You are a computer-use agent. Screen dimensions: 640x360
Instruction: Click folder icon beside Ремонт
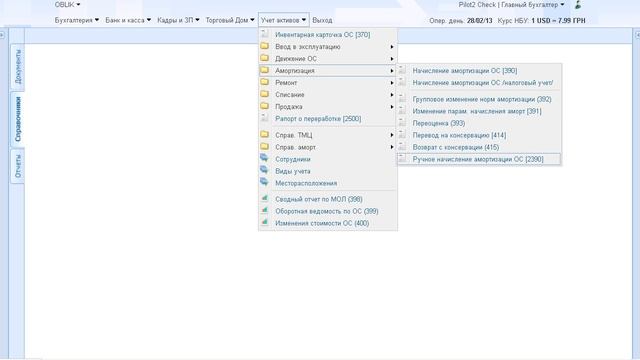tap(264, 82)
